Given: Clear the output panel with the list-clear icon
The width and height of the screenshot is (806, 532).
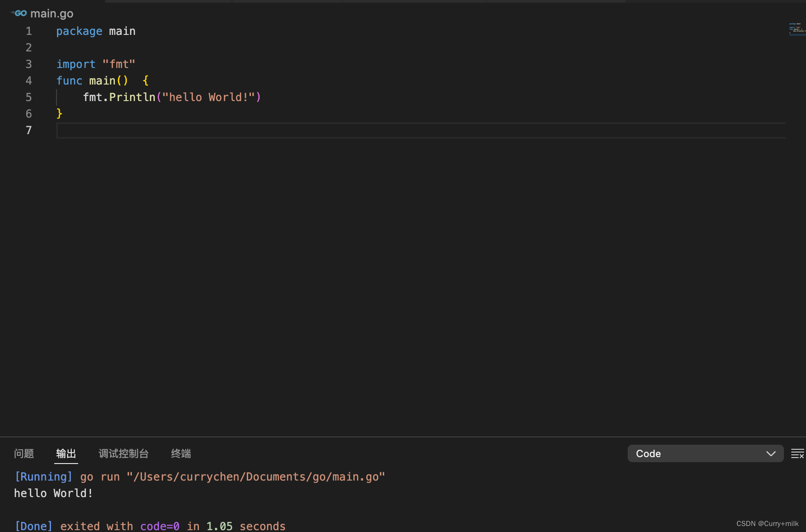Looking at the screenshot, I should (797, 454).
